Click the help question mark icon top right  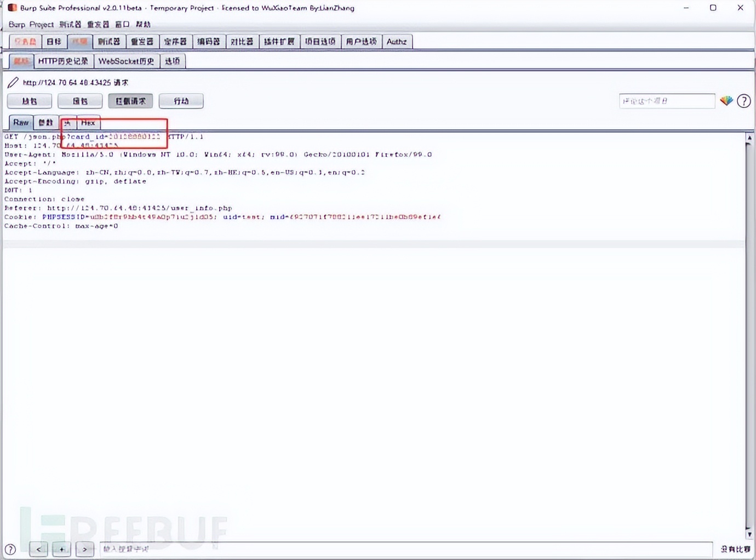click(744, 101)
